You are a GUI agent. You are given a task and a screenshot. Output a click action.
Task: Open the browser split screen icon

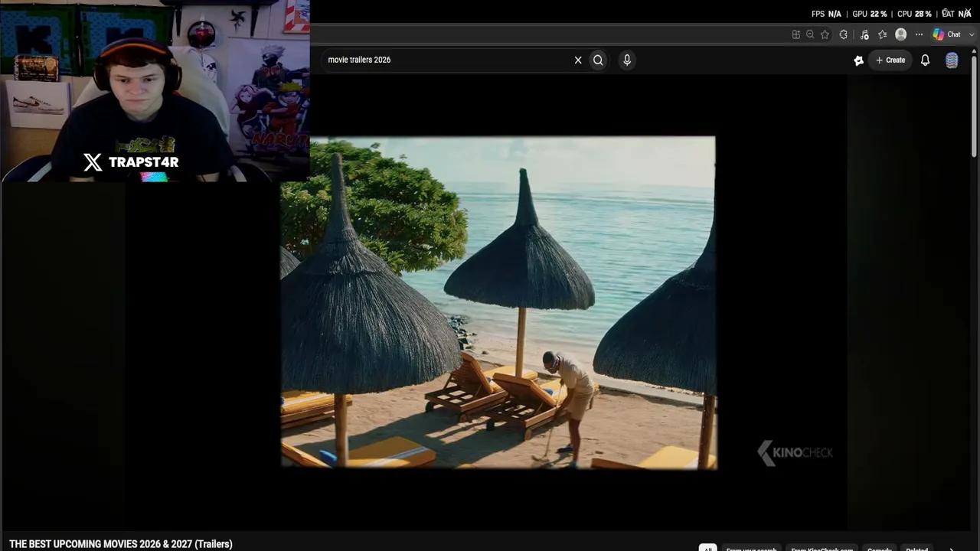[796, 34]
